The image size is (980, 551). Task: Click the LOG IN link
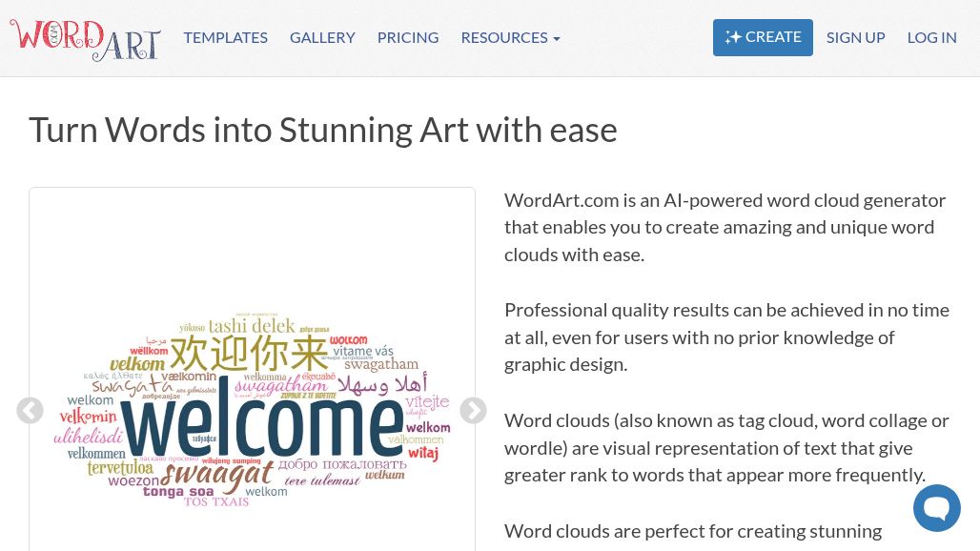931,37
